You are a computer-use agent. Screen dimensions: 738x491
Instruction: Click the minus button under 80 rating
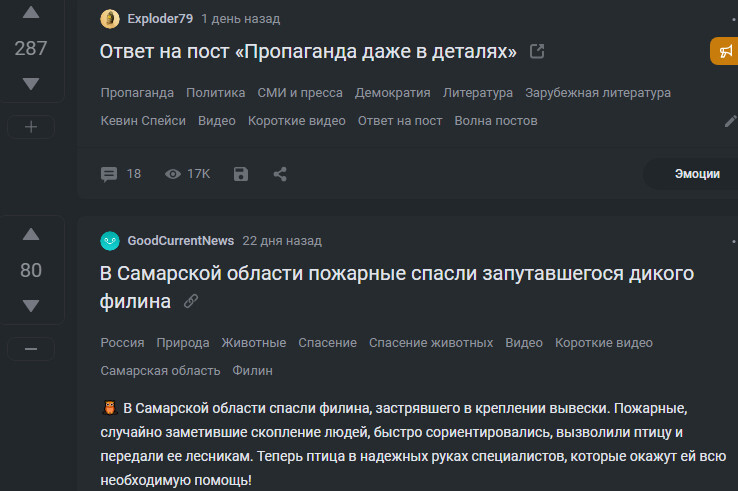(x=31, y=348)
